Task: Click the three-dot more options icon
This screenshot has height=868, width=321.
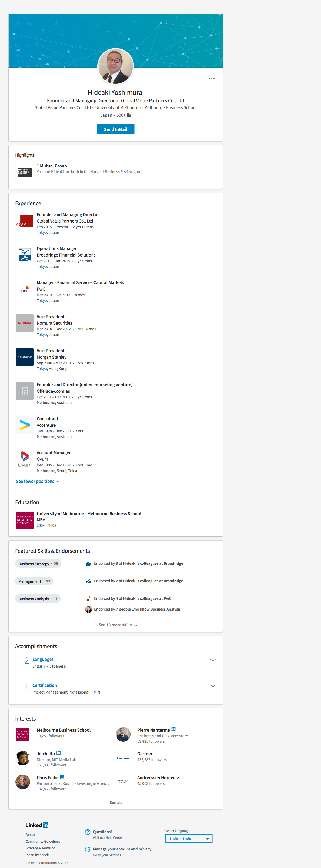Action: pos(211,78)
